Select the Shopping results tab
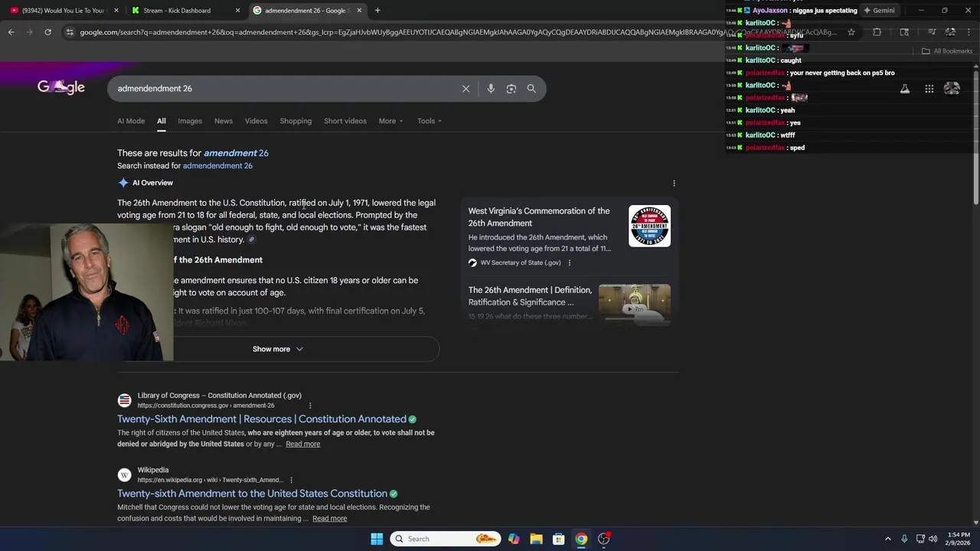The width and height of the screenshot is (980, 551). [x=296, y=121]
